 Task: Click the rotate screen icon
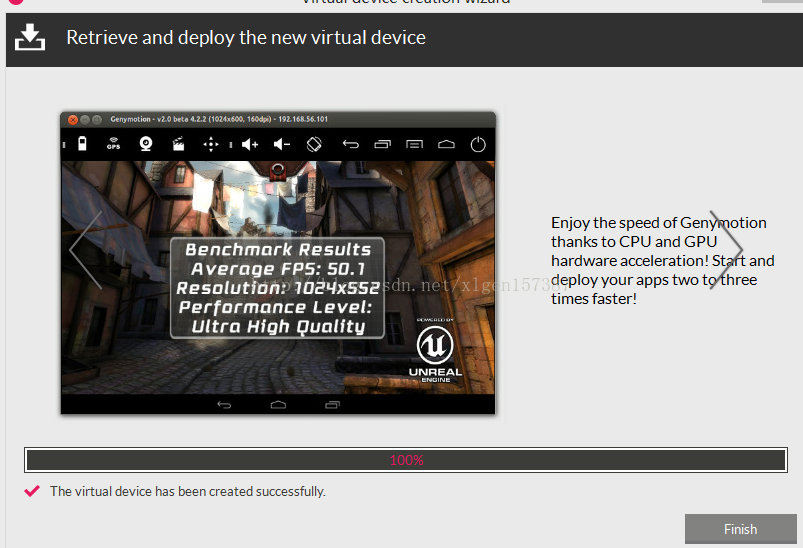[313, 144]
